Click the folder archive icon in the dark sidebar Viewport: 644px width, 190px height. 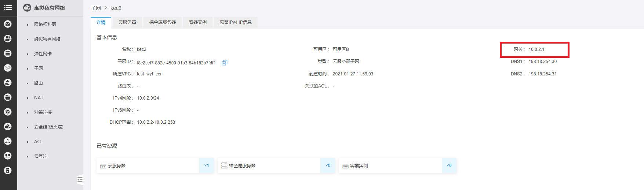point(8,97)
